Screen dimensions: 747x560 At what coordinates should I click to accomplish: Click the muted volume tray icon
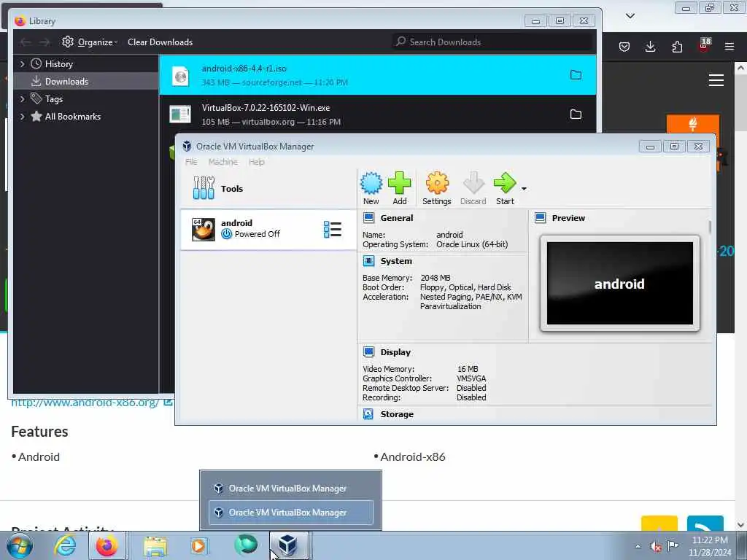[656, 547]
